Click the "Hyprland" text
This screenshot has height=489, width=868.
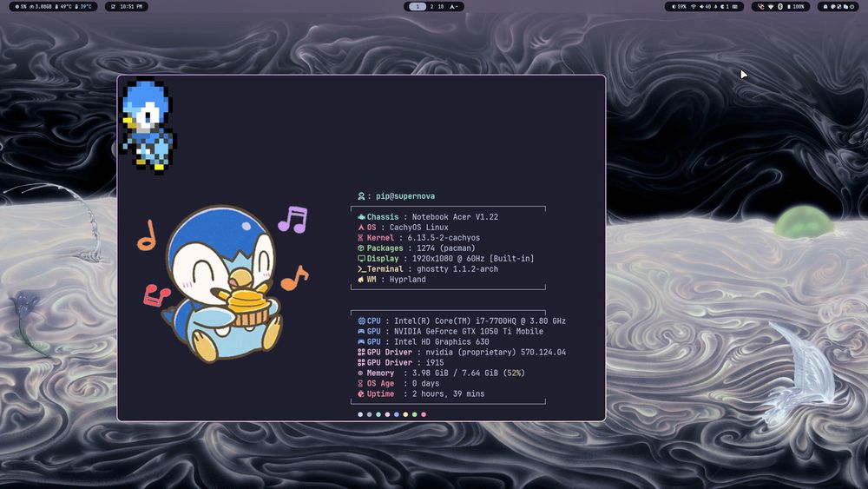407,280
